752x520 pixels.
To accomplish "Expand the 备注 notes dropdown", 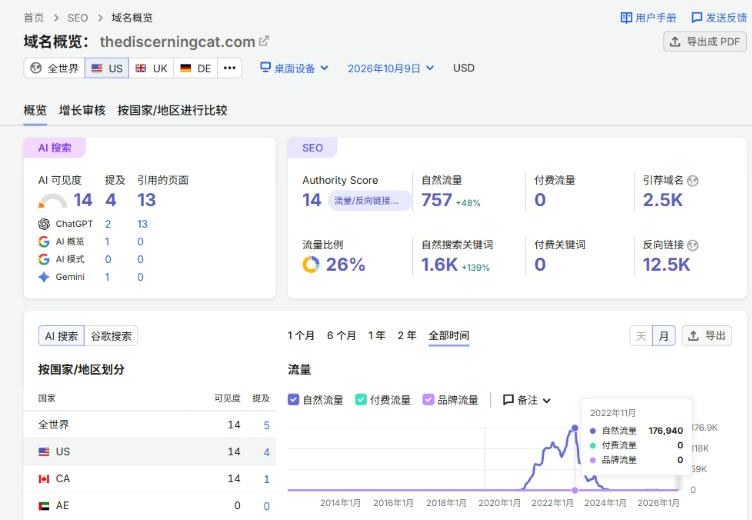I will (x=527, y=400).
